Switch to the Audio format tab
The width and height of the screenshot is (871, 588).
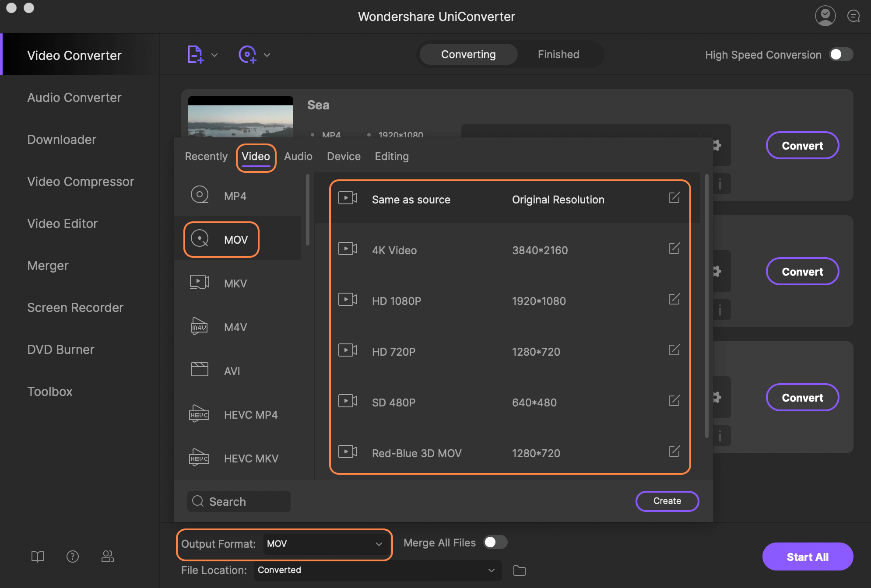pos(298,156)
